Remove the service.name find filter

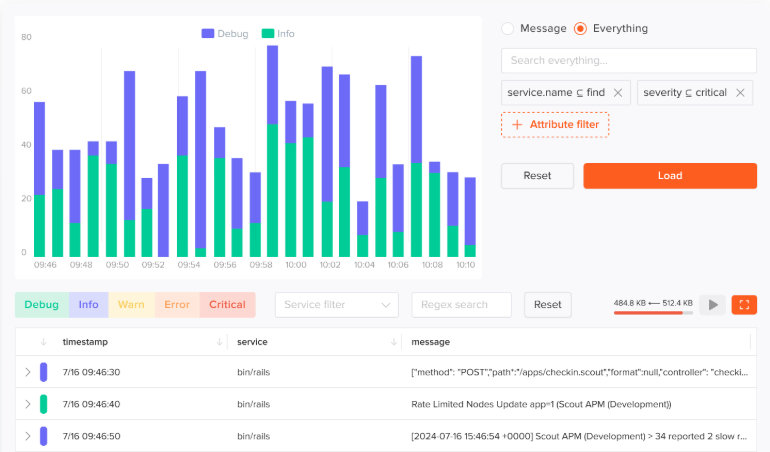618,92
